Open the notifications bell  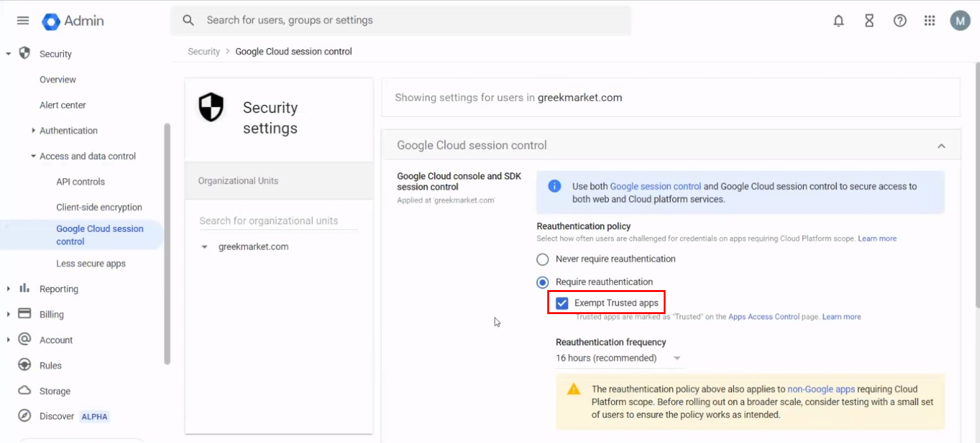coord(838,21)
